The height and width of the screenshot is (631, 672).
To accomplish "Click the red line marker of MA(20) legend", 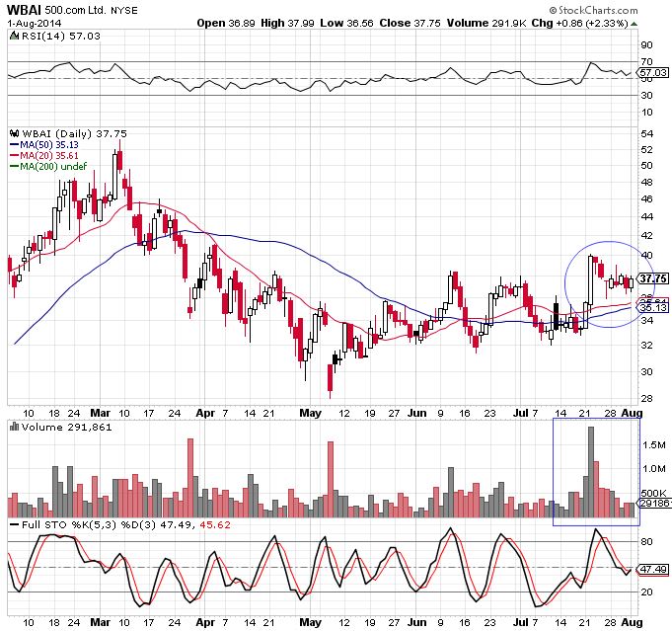I will tap(14, 156).
